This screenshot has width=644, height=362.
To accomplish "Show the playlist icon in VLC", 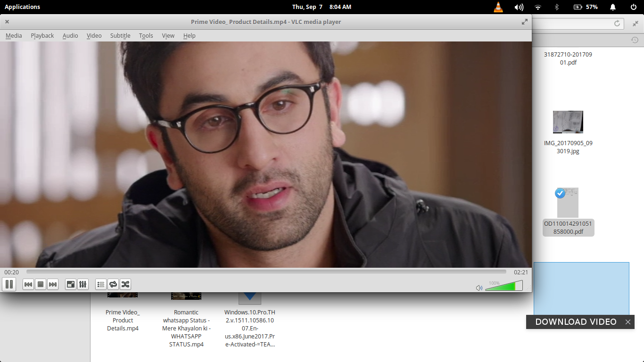I will [x=100, y=284].
